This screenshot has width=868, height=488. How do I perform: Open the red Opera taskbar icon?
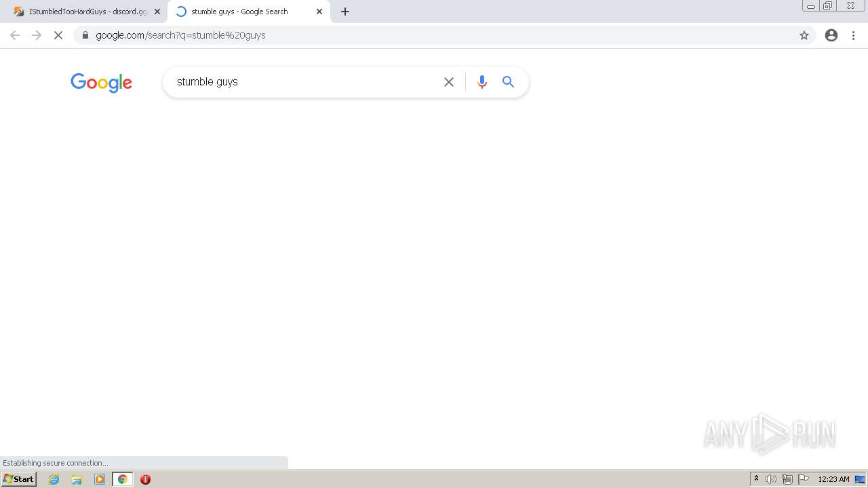(145, 479)
